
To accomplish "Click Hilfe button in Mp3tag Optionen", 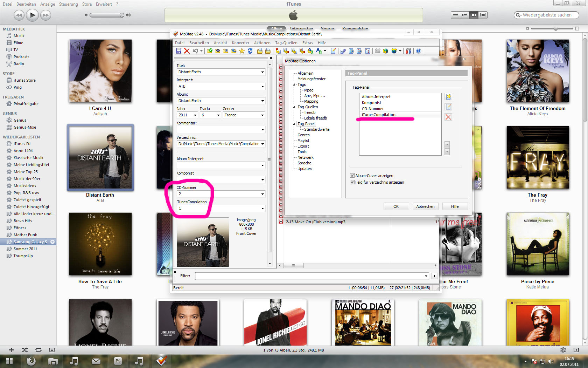I will click(x=455, y=206).
